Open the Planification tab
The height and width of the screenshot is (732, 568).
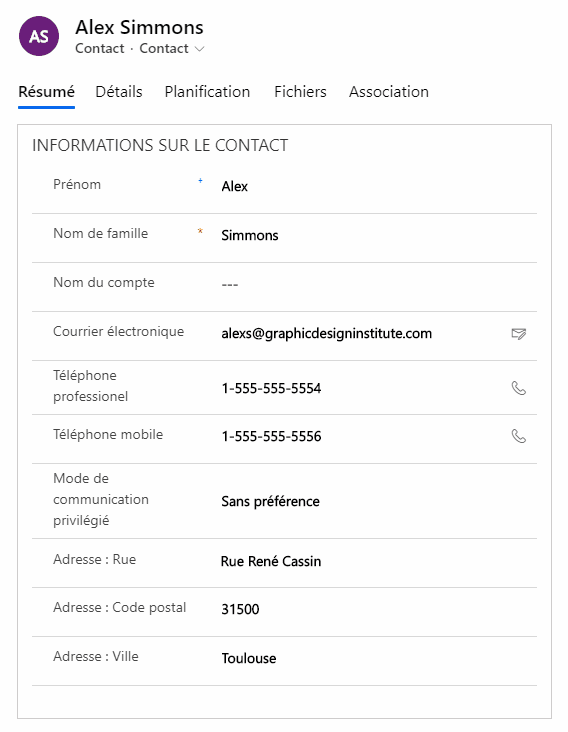207,92
